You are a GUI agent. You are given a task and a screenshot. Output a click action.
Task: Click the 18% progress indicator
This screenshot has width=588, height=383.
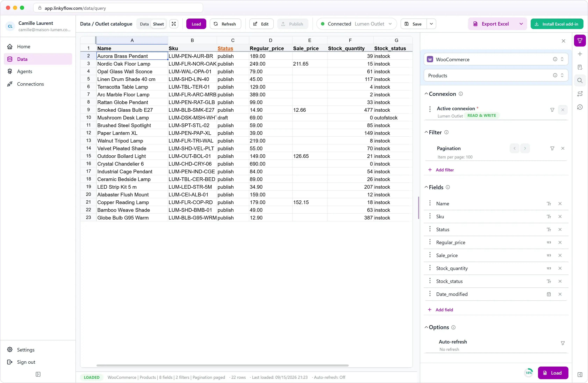click(528, 373)
